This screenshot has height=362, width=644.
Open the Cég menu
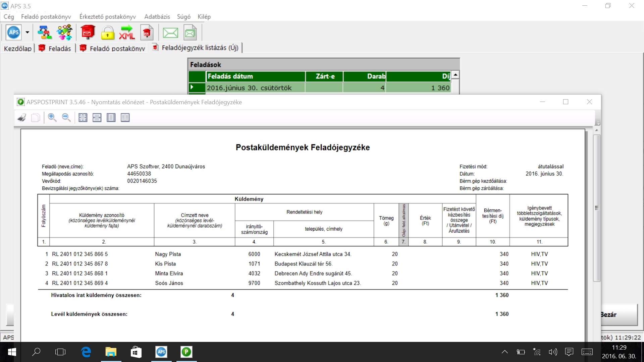click(x=9, y=17)
